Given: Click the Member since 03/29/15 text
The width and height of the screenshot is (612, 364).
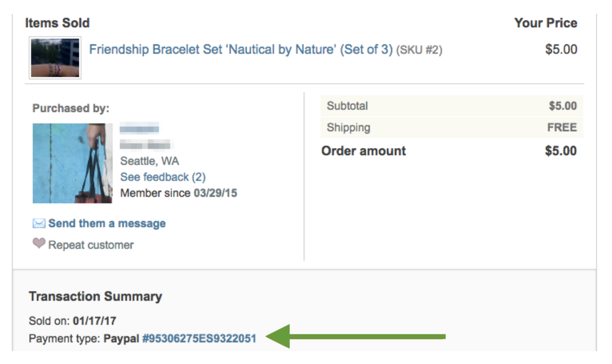Looking at the screenshot, I should 179,193.
